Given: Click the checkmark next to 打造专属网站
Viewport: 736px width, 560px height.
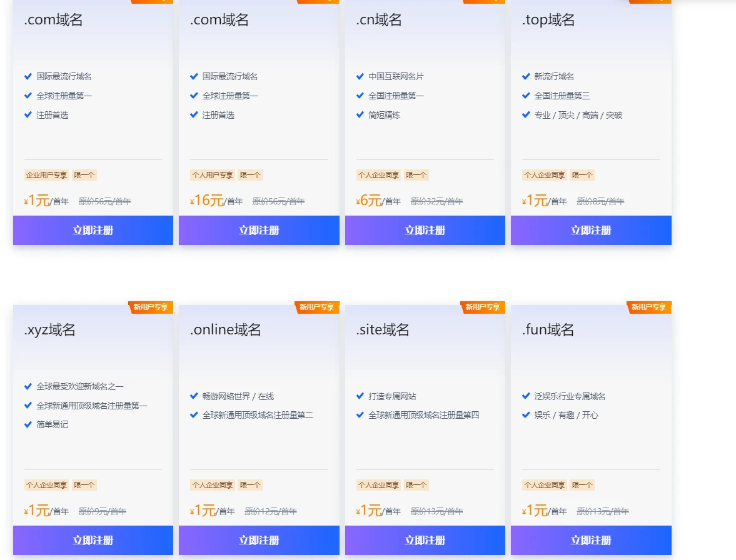Looking at the screenshot, I should point(360,396).
